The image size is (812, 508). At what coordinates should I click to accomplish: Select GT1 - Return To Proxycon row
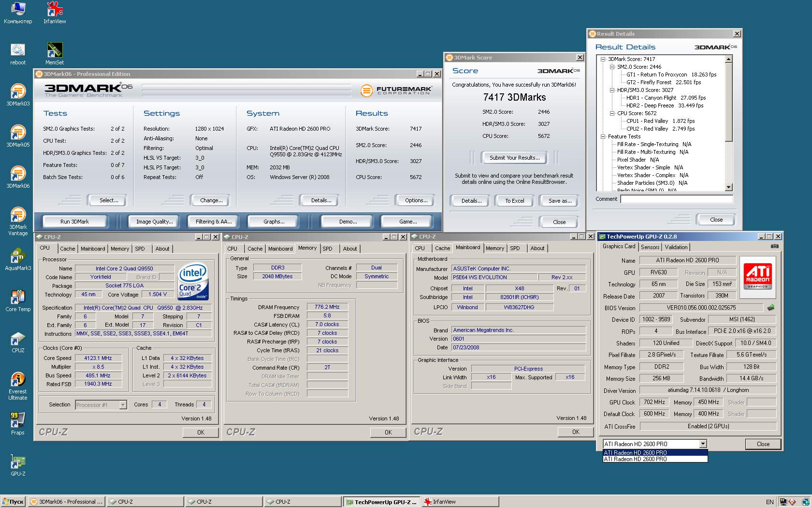coord(671,75)
